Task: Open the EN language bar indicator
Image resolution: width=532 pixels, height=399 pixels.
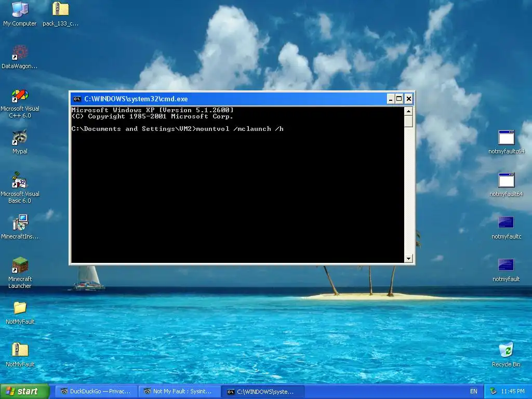Action: [x=474, y=392]
